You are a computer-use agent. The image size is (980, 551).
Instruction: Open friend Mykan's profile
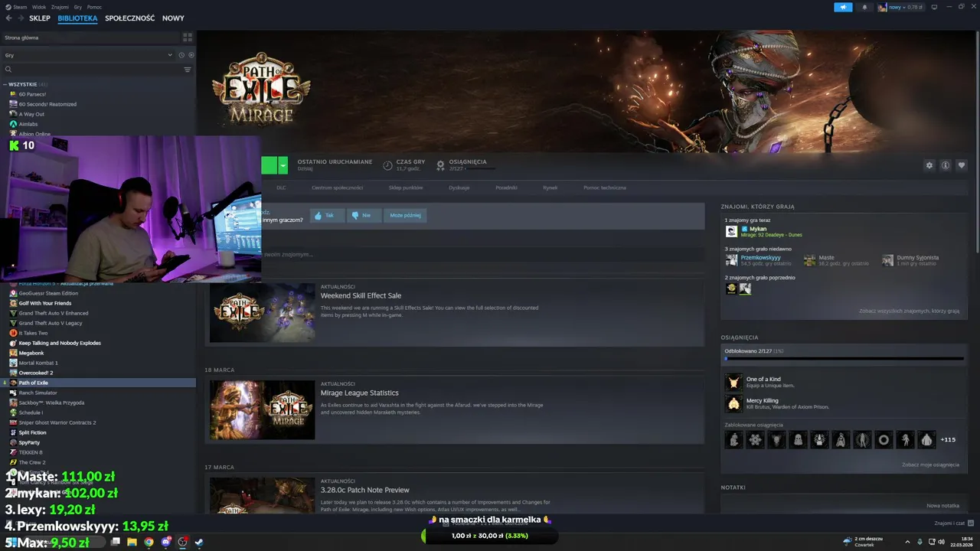(757, 229)
